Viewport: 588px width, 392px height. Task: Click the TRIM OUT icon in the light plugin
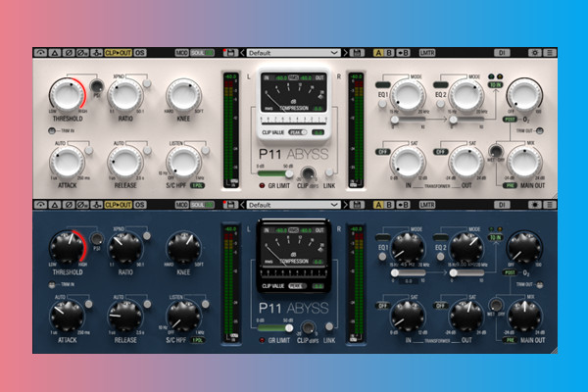pos(539,131)
